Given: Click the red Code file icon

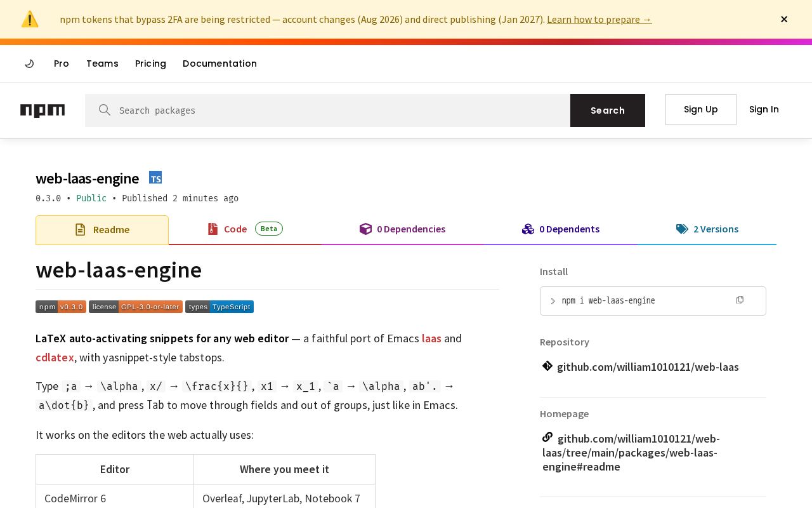Looking at the screenshot, I should (x=213, y=229).
